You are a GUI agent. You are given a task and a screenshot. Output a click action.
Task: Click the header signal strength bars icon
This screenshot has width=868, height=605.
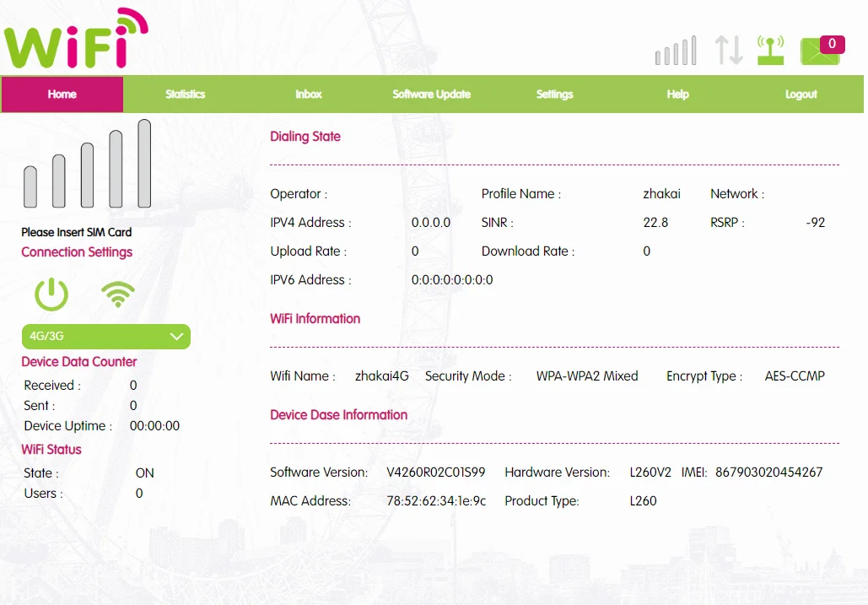pyautogui.click(x=676, y=51)
